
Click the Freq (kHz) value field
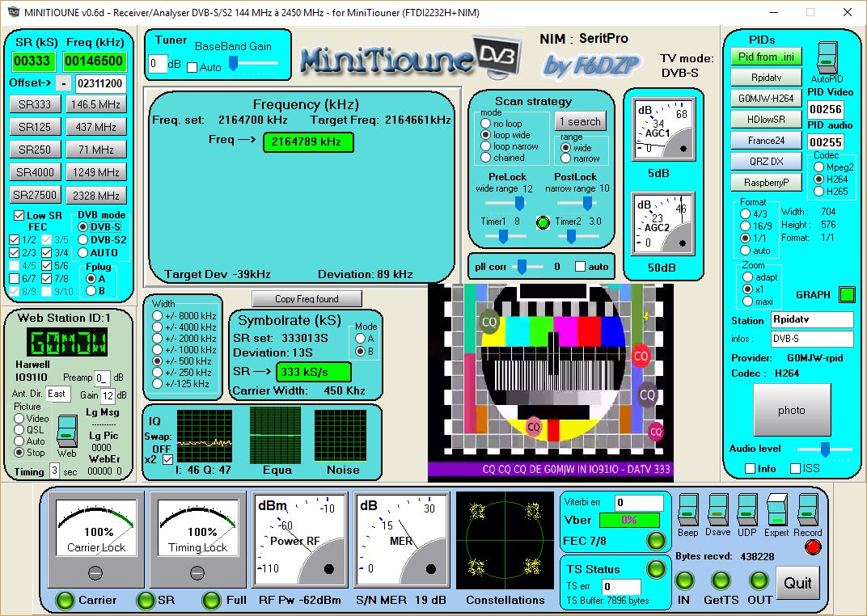coord(95,61)
